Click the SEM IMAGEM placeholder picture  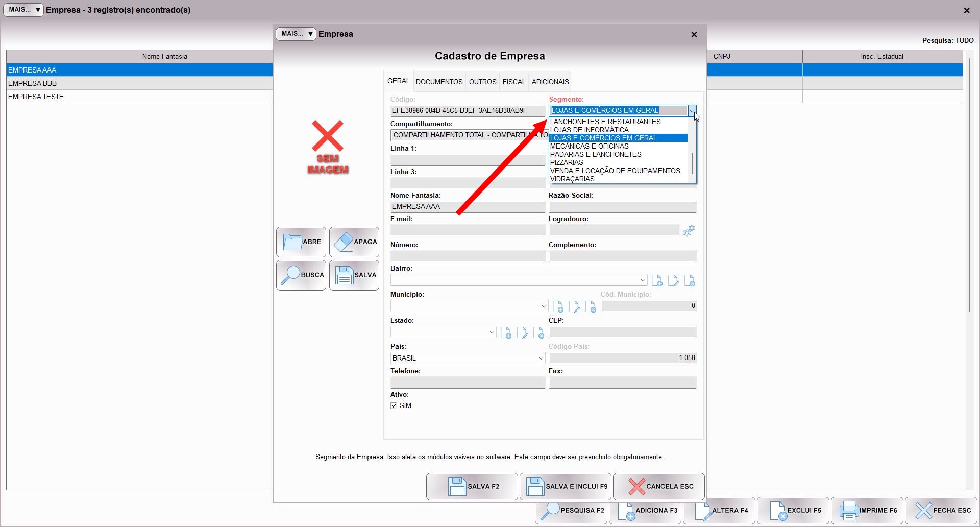pos(328,148)
